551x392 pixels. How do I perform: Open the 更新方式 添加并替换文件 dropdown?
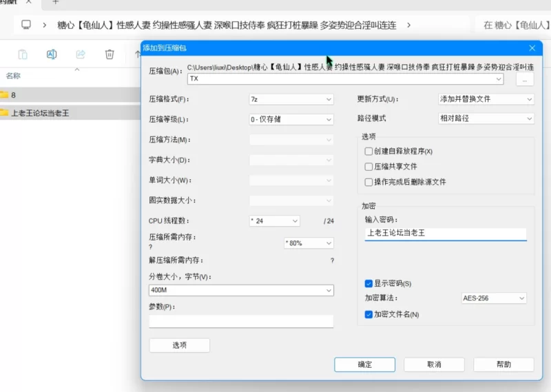pos(486,99)
